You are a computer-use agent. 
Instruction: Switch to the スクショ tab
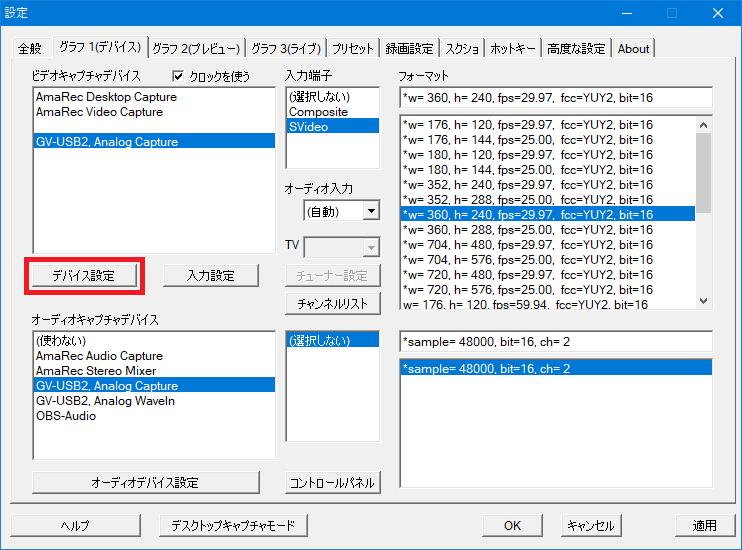tap(462, 48)
